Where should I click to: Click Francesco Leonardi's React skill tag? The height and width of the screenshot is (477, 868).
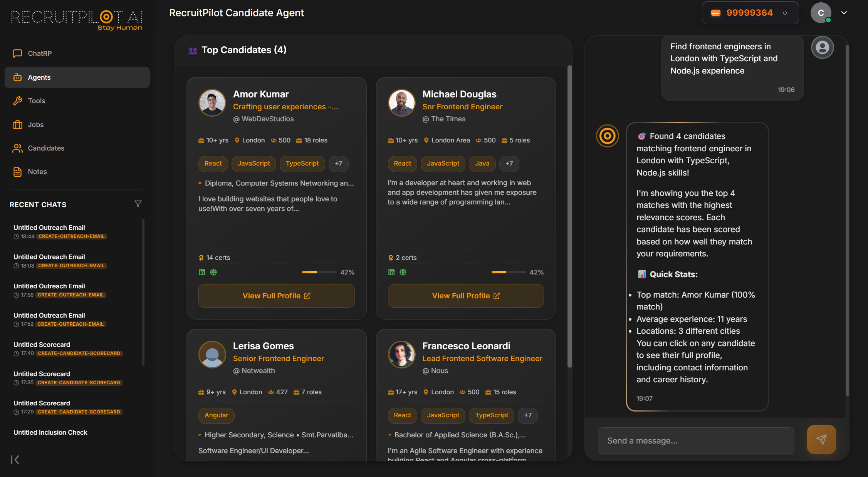(402, 415)
